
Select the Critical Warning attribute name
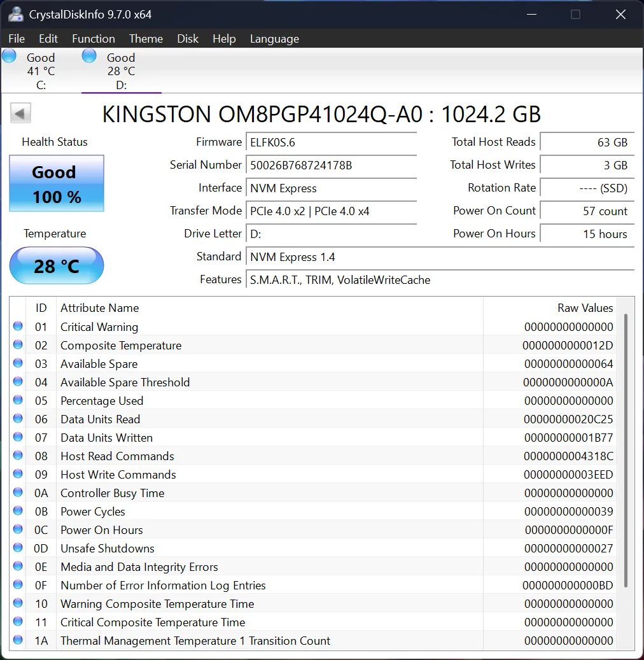pyautogui.click(x=99, y=327)
